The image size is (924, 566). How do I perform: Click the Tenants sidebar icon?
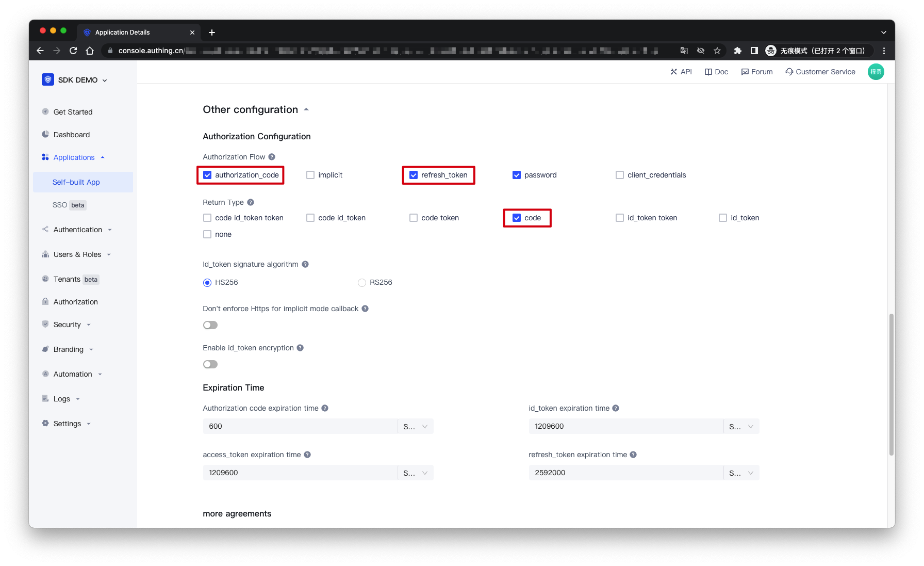(45, 279)
